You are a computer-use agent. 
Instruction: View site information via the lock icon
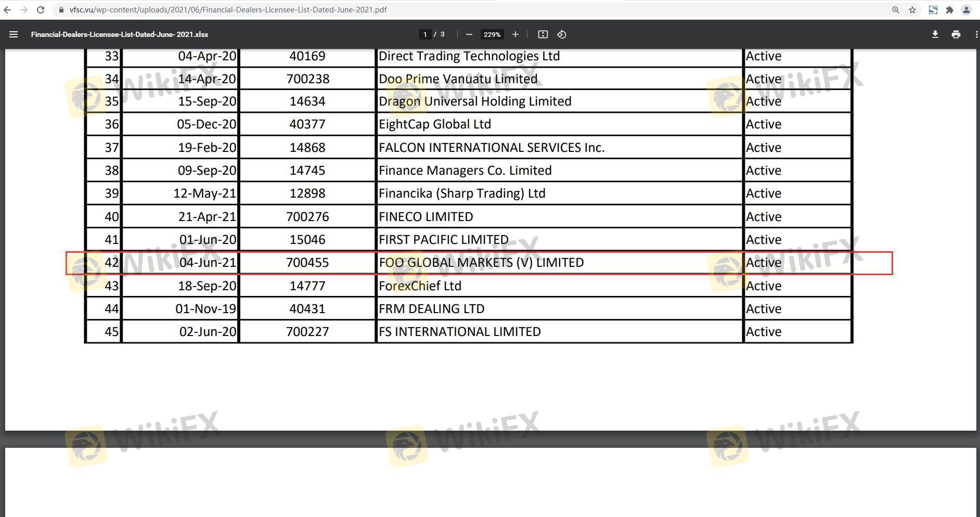pyautogui.click(x=61, y=9)
